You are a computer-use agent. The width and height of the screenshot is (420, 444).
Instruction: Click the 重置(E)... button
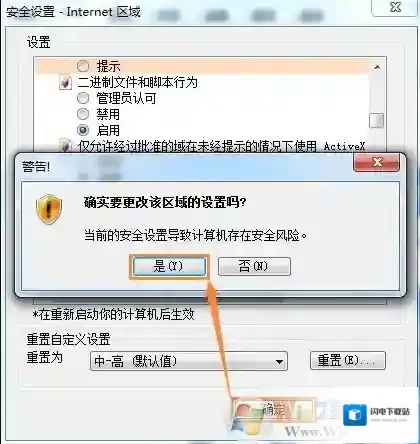348,360
